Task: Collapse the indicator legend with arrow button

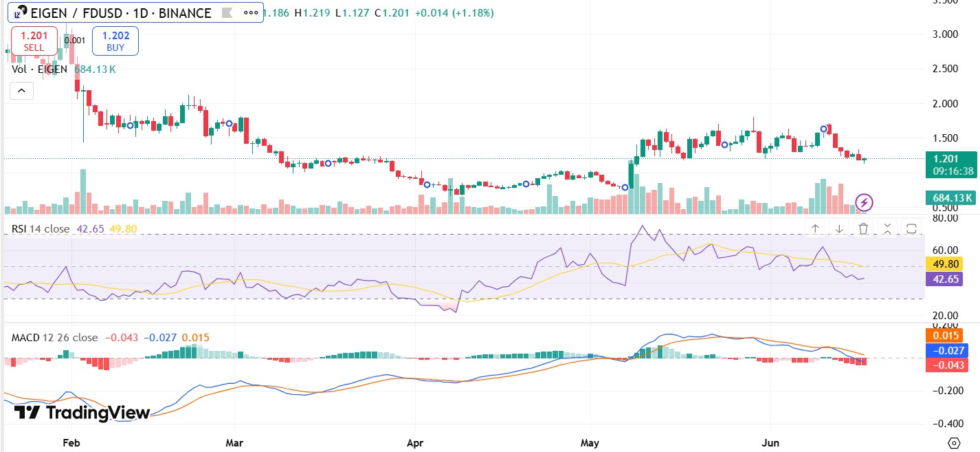Action: click(21, 90)
